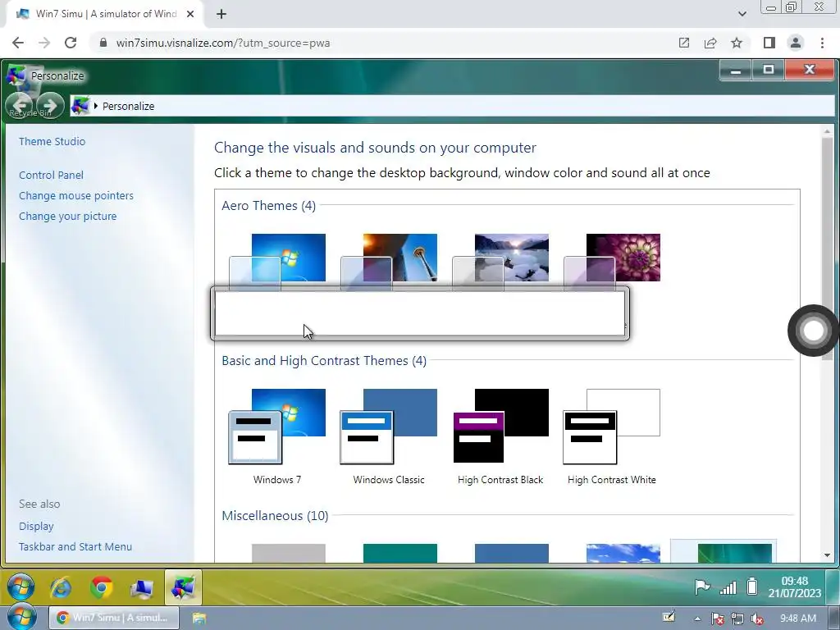Go forward in the browser

[44, 43]
